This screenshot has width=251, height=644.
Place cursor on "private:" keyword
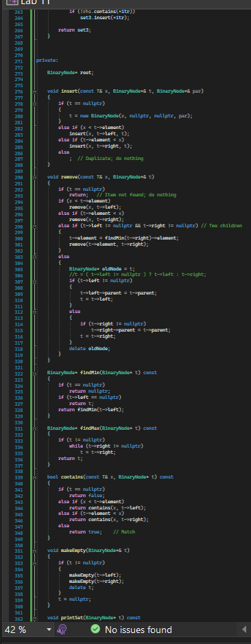coord(47,61)
